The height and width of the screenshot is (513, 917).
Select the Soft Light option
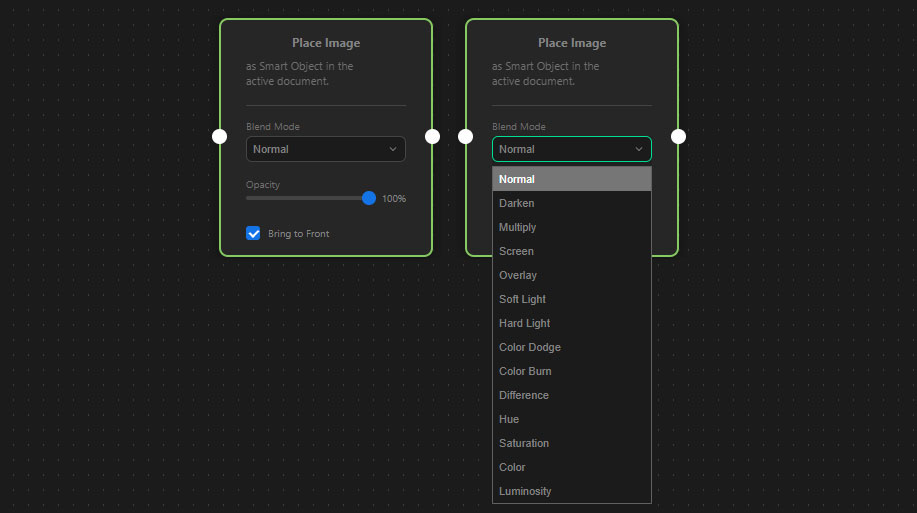tap(571, 299)
